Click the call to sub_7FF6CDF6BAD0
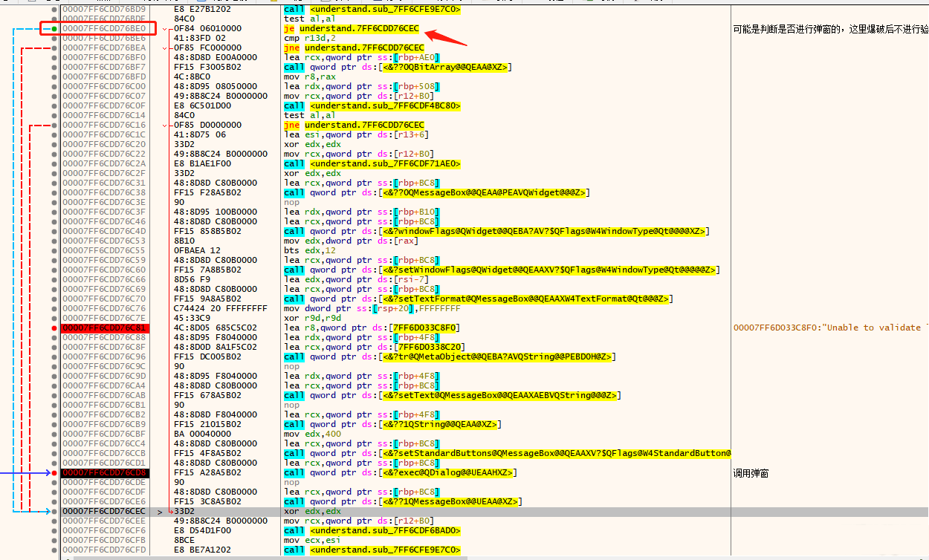Viewport: 929px width, 560px height. click(x=372, y=530)
